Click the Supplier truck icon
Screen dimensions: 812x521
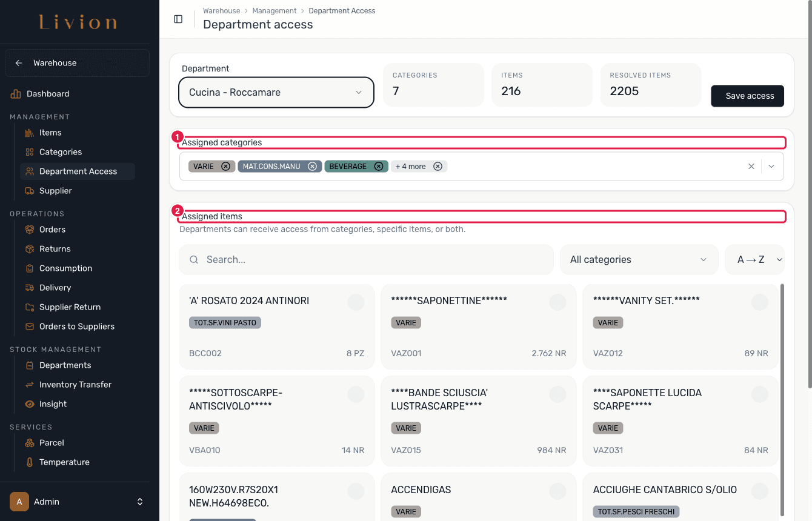pyautogui.click(x=30, y=191)
